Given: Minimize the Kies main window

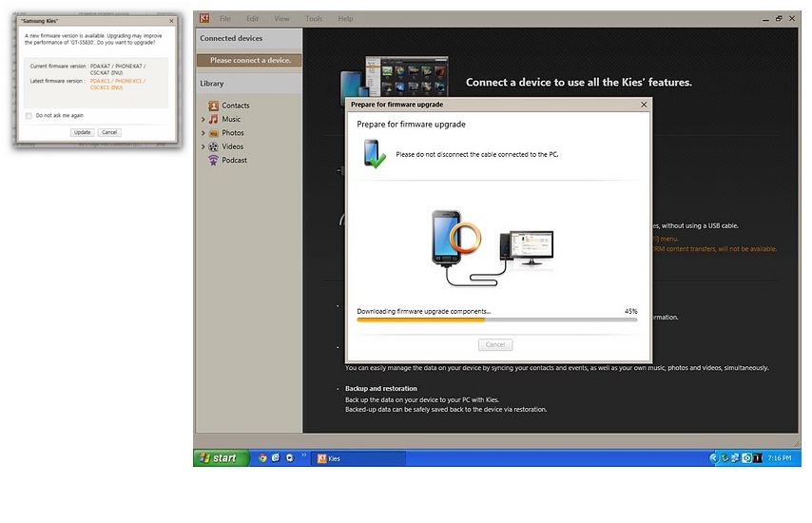Looking at the screenshot, I should click(765, 19).
